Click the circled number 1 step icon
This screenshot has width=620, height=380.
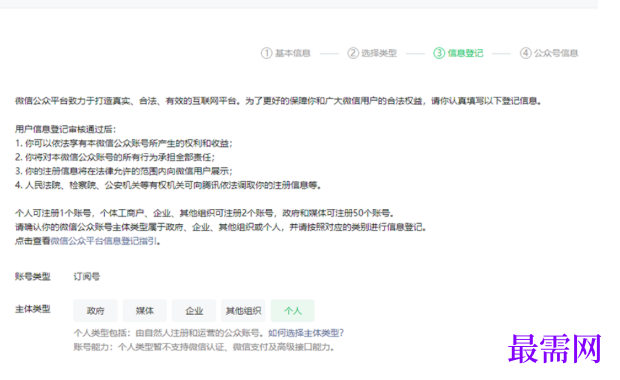[x=267, y=53]
